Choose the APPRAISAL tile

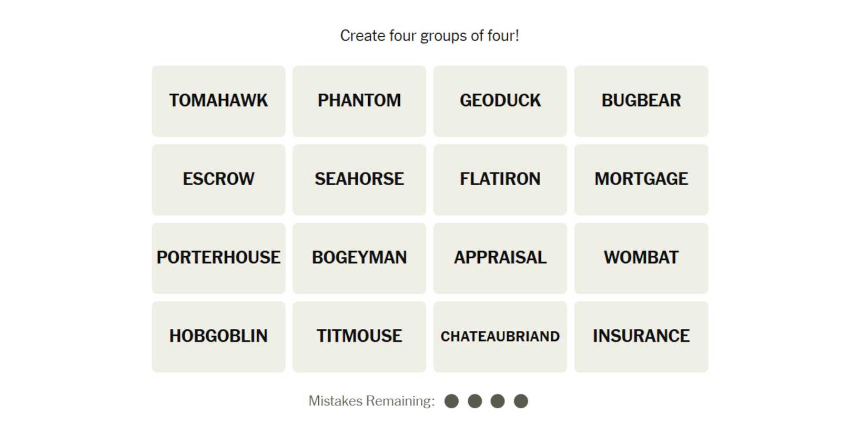[500, 258]
